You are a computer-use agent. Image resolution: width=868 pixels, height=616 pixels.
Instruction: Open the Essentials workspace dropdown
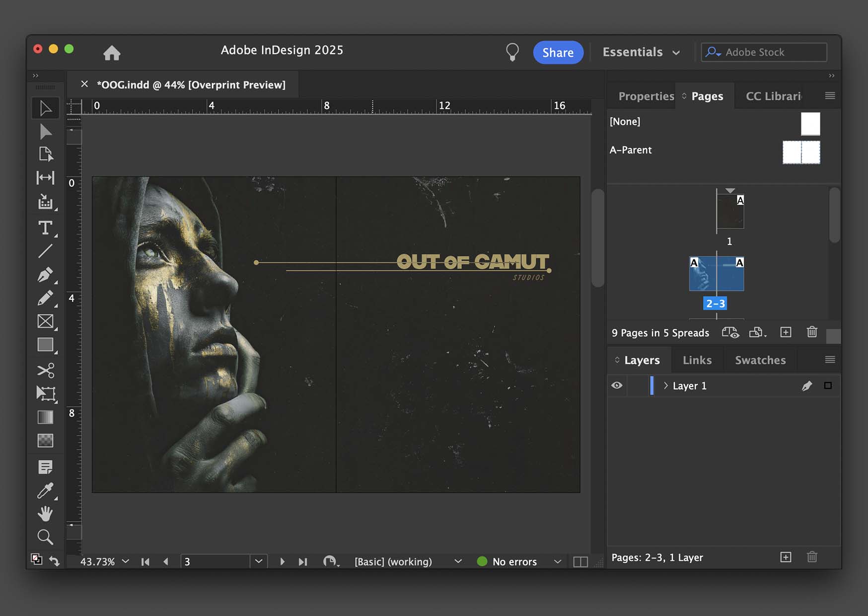(x=641, y=52)
